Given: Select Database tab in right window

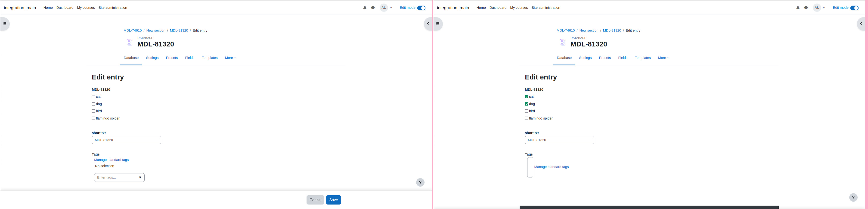Looking at the screenshot, I should [564, 58].
